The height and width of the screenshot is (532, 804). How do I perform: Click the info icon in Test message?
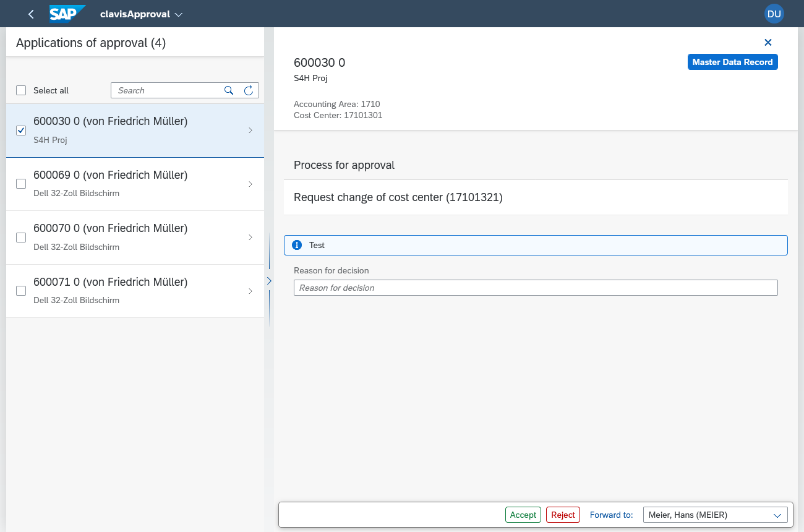(x=296, y=246)
